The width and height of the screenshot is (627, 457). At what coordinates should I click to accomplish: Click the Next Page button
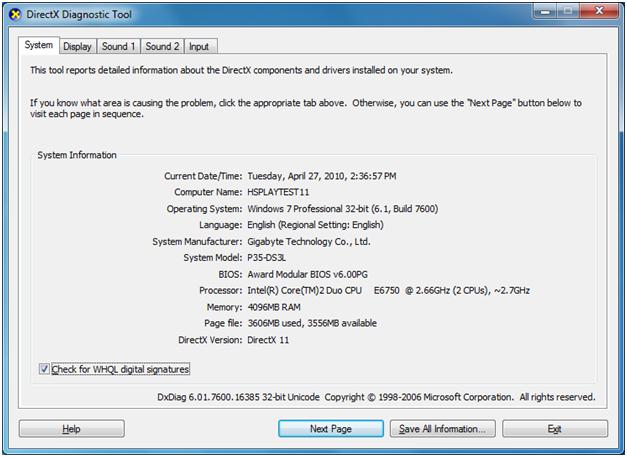point(331,429)
